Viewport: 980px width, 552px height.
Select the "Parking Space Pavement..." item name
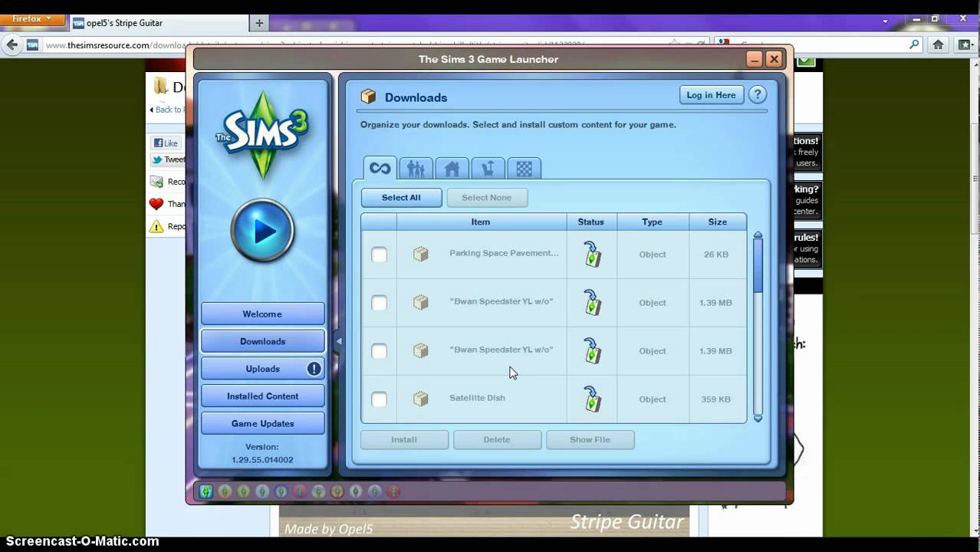[x=504, y=253]
